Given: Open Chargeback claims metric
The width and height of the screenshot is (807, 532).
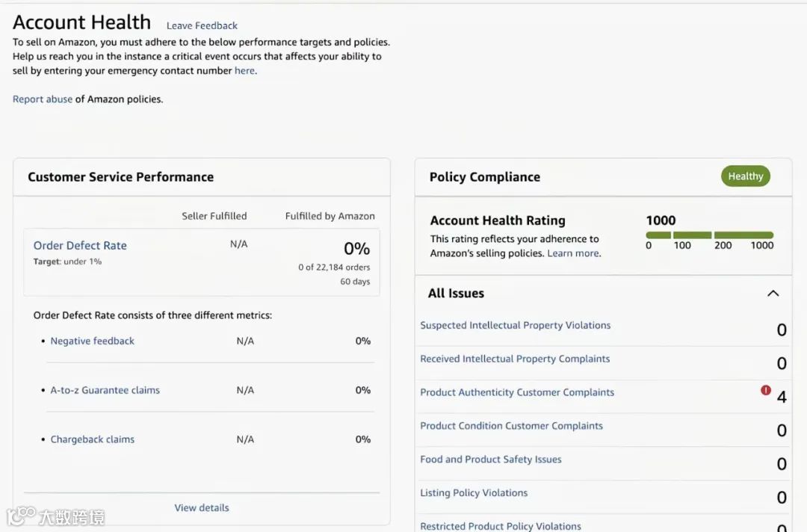Looking at the screenshot, I should tap(93, 439).
